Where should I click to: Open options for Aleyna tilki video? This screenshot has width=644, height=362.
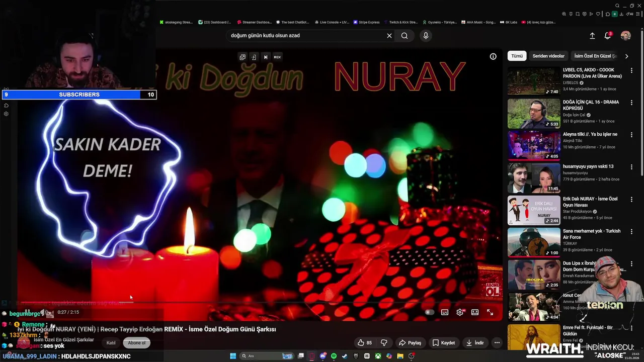631,135
